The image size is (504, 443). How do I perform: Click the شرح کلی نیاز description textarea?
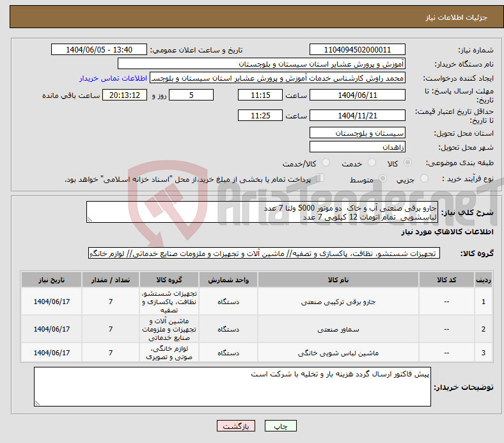[x=262, y=212]
